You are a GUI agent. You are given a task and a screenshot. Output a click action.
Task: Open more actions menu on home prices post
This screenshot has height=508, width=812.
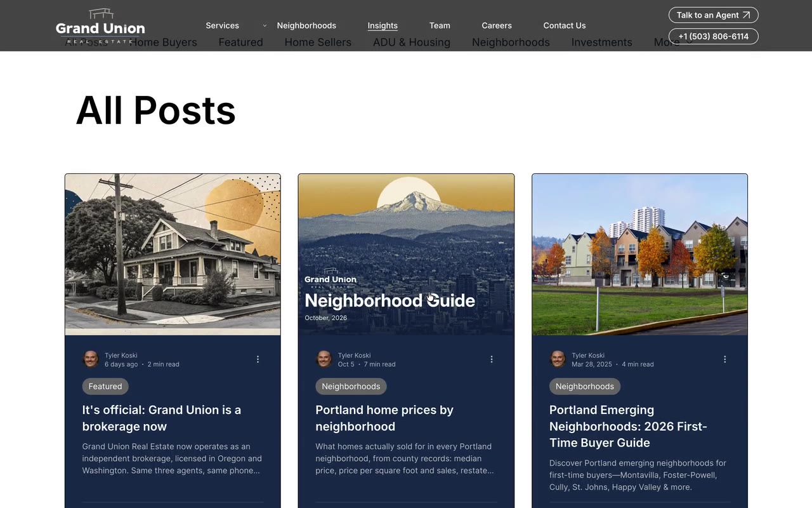491,359
